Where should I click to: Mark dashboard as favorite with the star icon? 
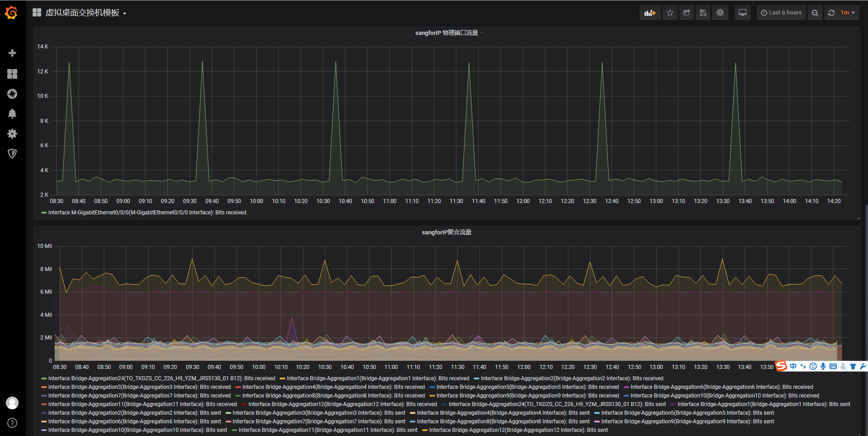669,13
